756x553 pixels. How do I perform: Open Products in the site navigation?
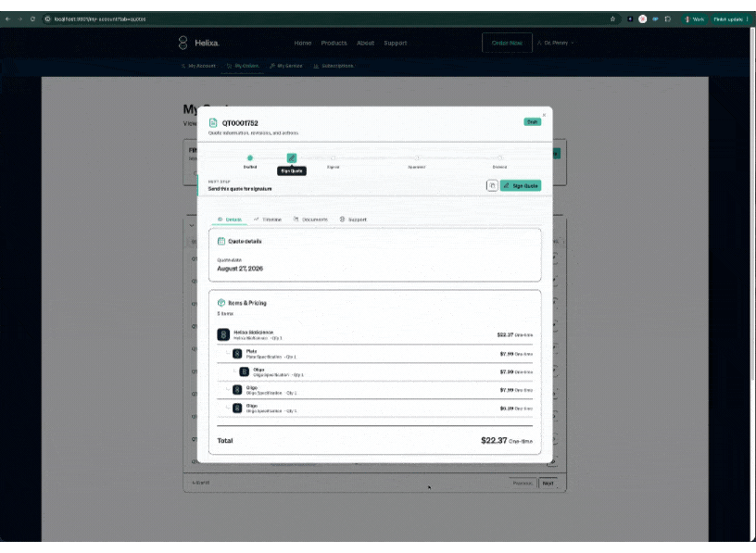pos(334,43)
